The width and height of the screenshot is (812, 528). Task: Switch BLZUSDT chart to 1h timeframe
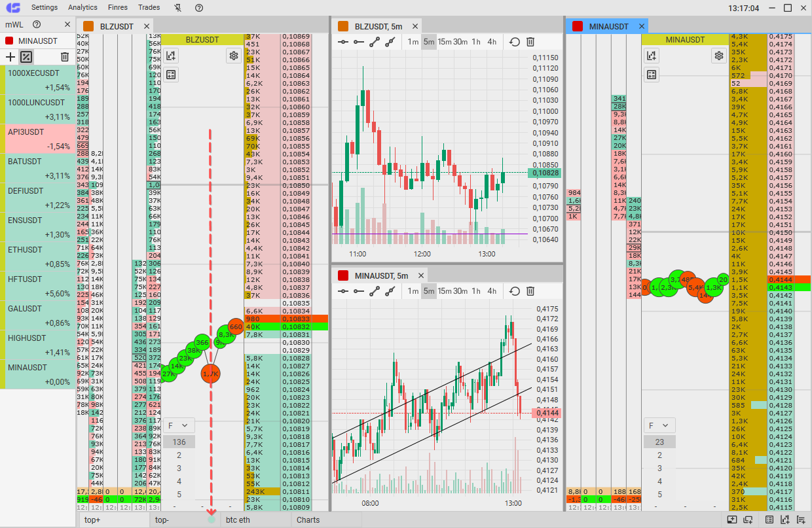tap(476, 42)
